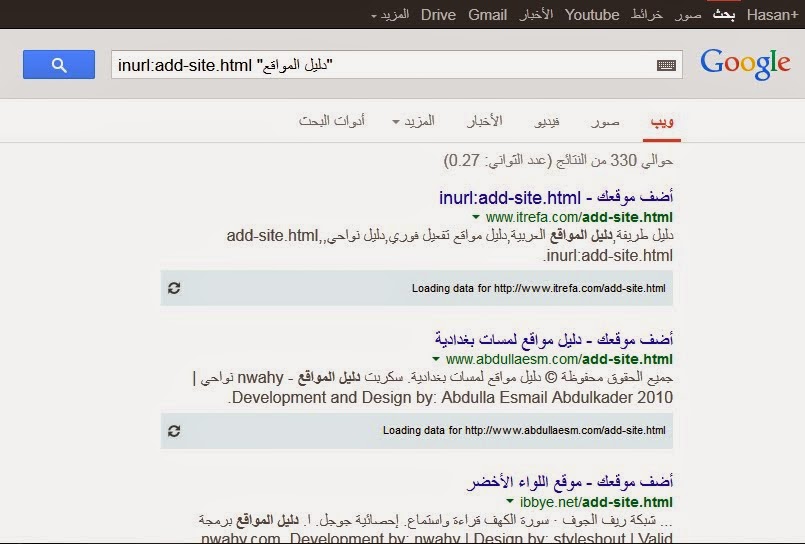Click the snippet mentioning Abdulla Esmail Abdulkader 2010
The width and height of the screenshot is (805, 544).
pos(433,387)
